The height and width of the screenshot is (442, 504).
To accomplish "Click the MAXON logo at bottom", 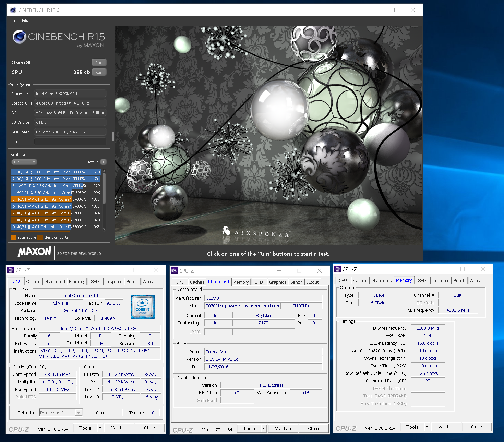I will (x=34, y=252).
